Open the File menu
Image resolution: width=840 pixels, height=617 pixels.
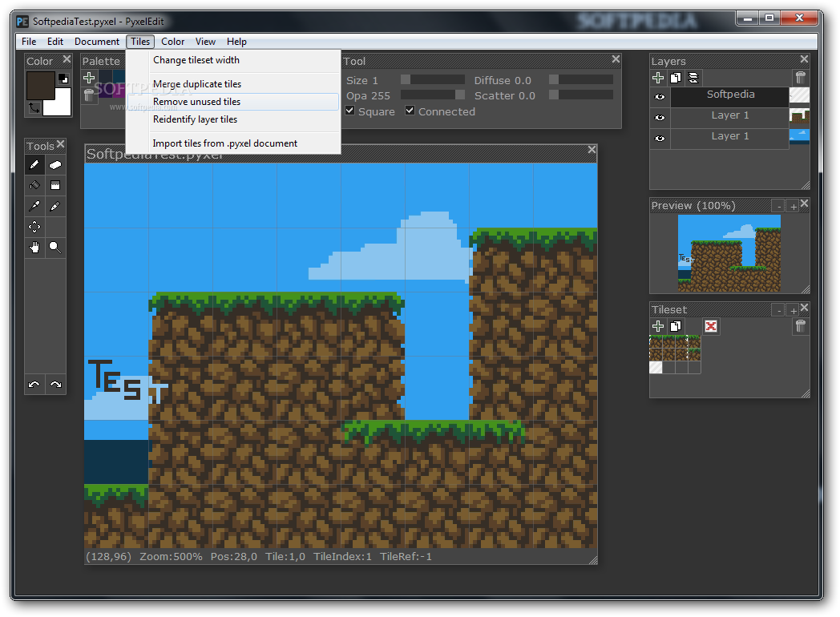[x=29, y=42]
